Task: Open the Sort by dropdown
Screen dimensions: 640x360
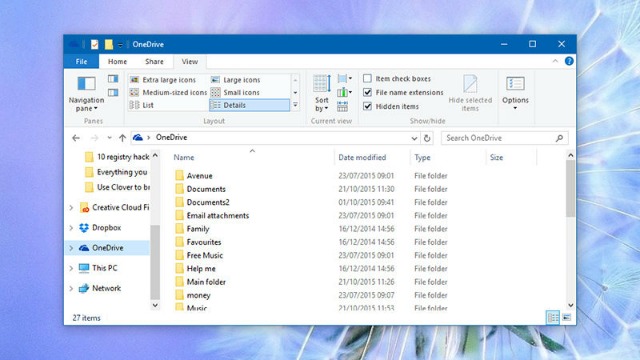Action: 322,93
